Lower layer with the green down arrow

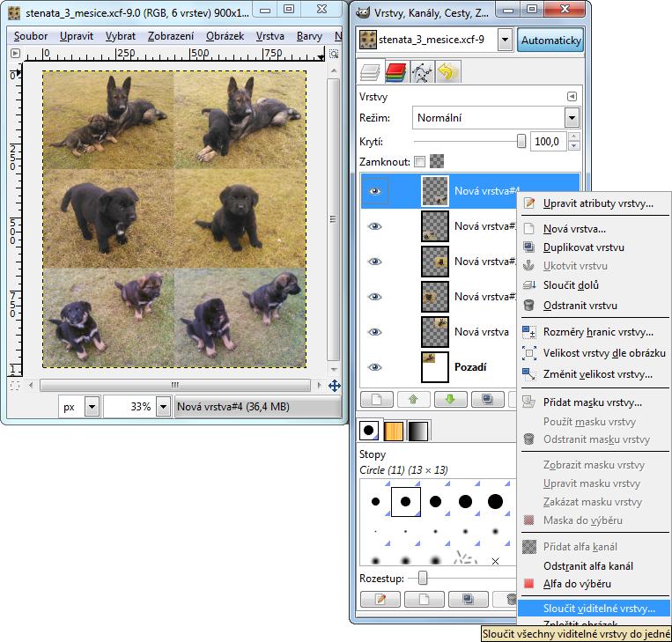click(x=450, y=400)
